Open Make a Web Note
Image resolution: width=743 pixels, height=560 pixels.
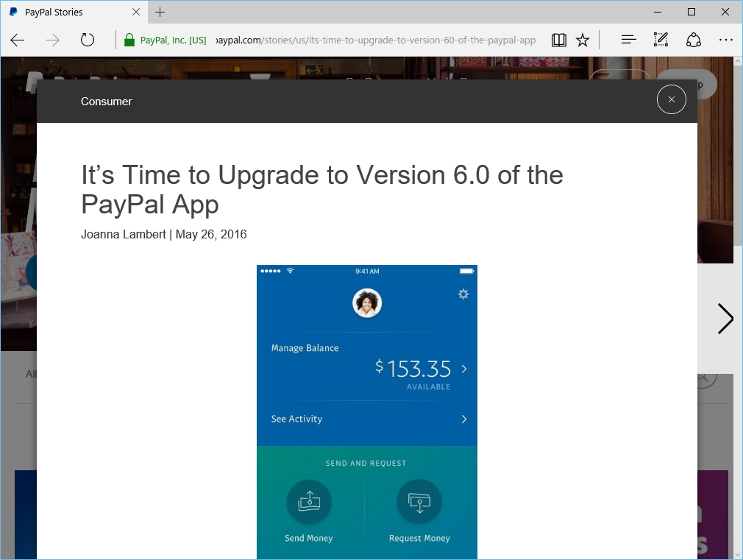pos(660,40)
